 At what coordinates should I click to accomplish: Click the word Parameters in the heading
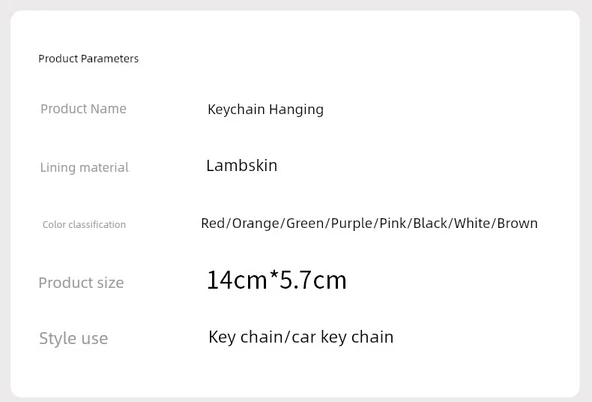tap(109, 59)
